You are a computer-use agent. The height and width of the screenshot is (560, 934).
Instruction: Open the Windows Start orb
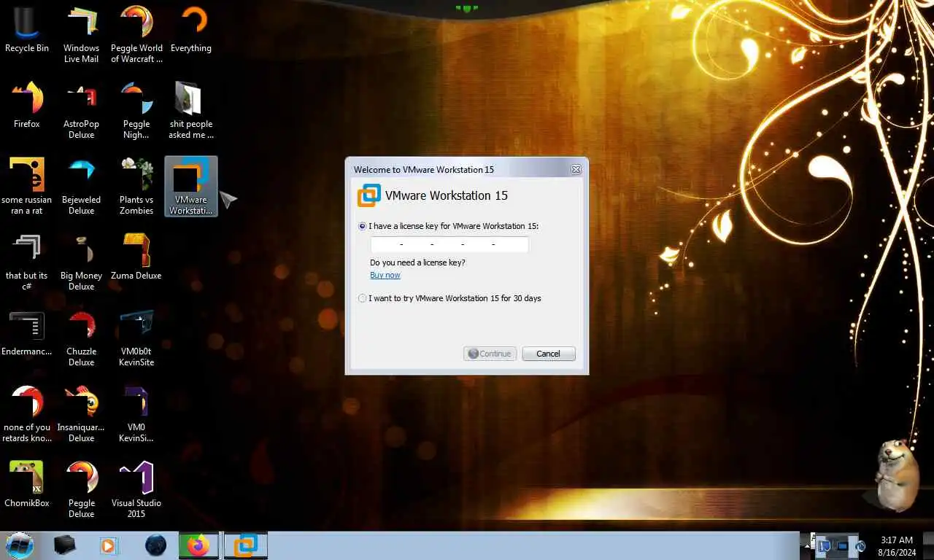click(x=20, y=545)
